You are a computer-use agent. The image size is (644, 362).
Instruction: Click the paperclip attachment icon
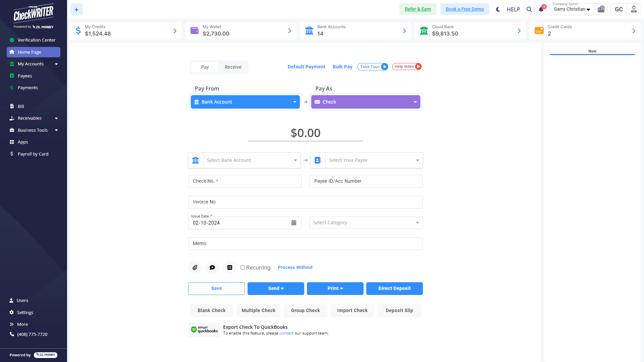click(195, 267)
